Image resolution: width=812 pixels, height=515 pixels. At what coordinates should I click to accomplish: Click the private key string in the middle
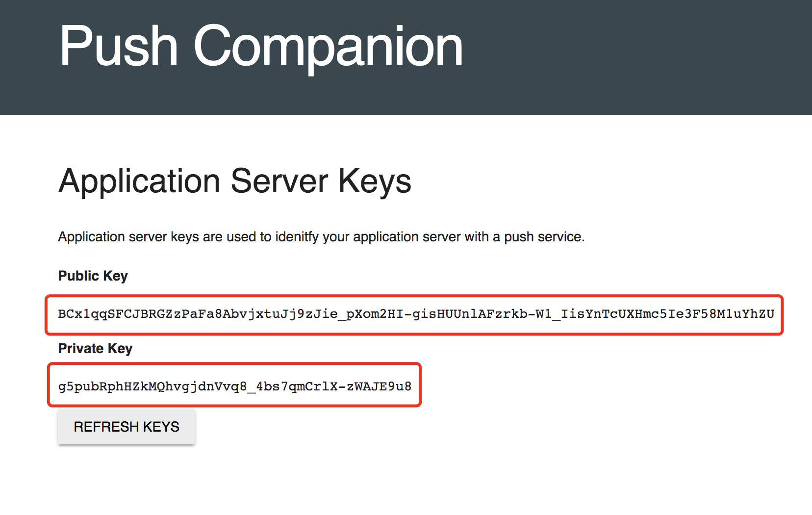[234, 386]
